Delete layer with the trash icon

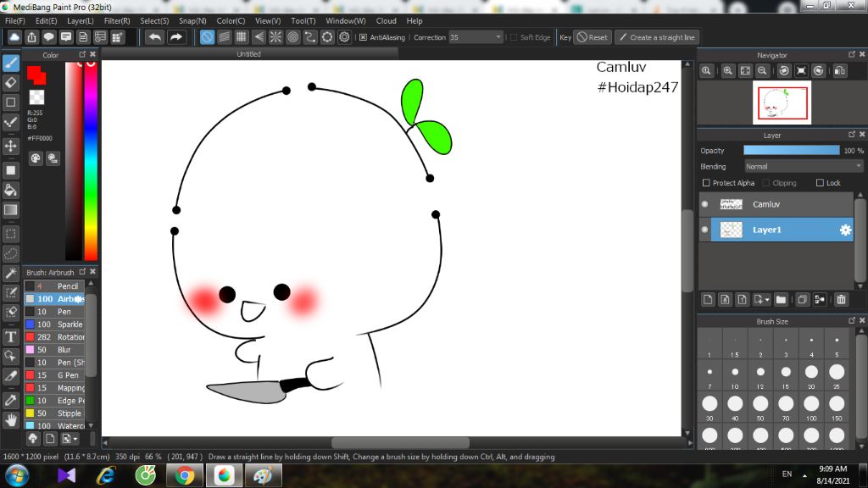842,299
